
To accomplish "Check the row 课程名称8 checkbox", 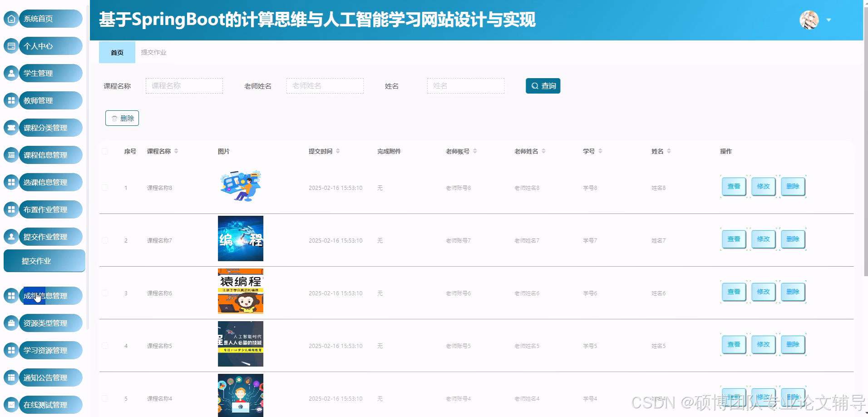I will point(105,188).
